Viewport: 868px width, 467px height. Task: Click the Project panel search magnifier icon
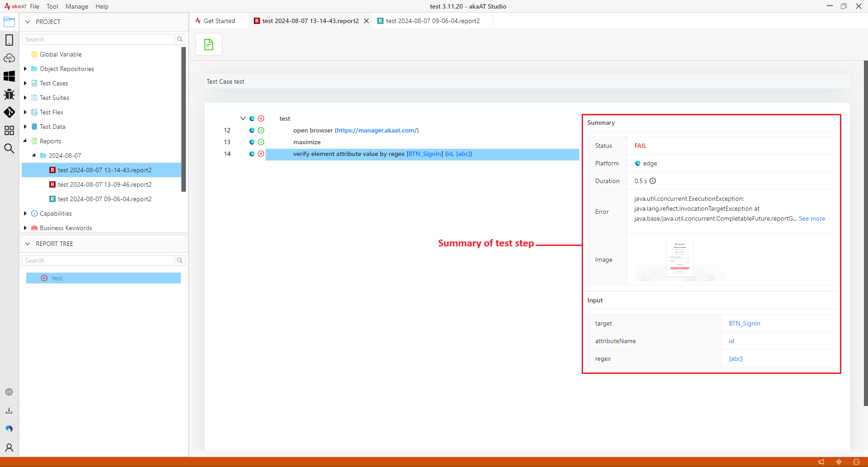[x=180, y=39]
